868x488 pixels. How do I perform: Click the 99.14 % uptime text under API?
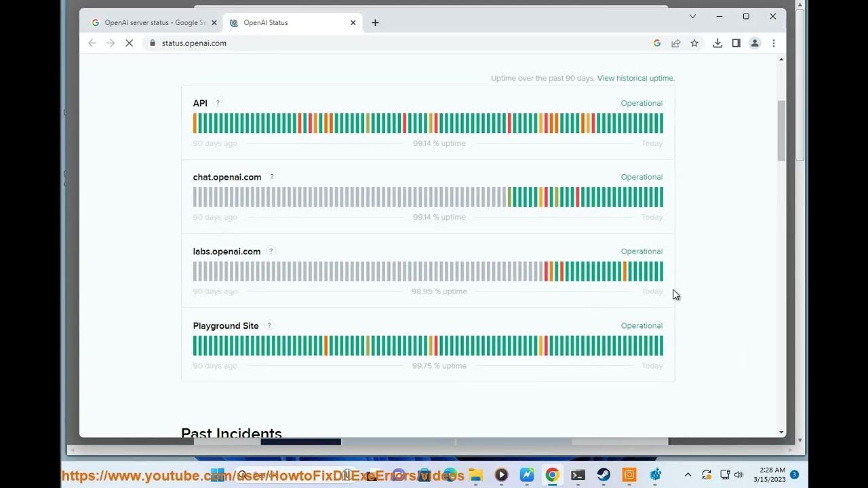[x=439, y=143]
